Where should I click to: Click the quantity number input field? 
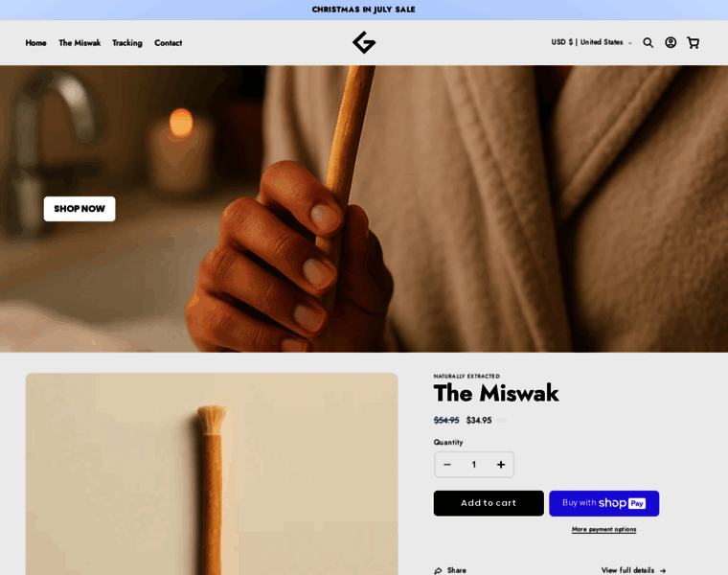click(474, 465)
